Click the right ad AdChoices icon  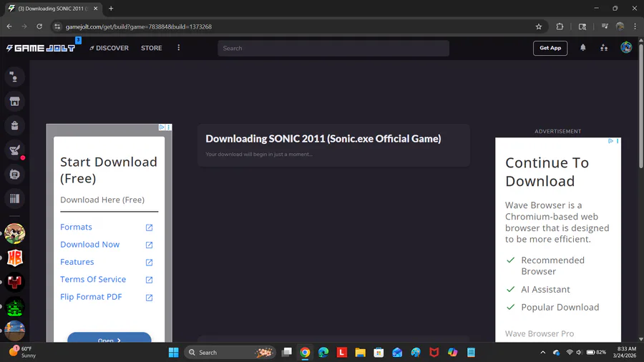click(611, 141)
